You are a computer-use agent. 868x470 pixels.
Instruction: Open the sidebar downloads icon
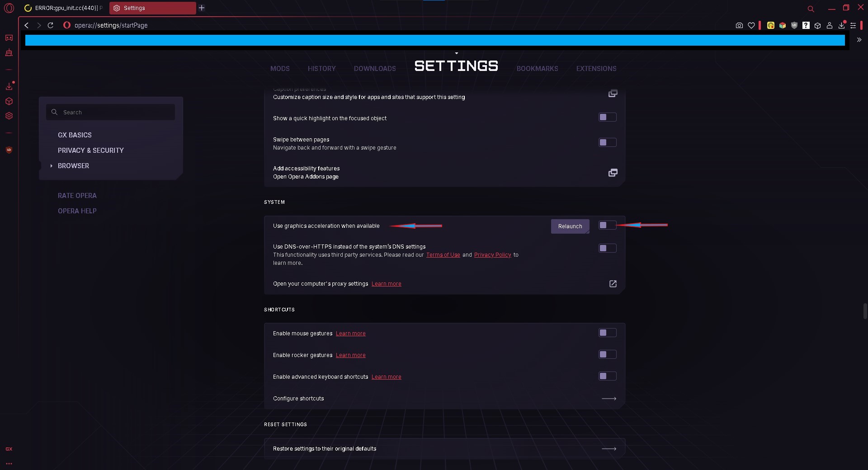click(x=9, y=86)
